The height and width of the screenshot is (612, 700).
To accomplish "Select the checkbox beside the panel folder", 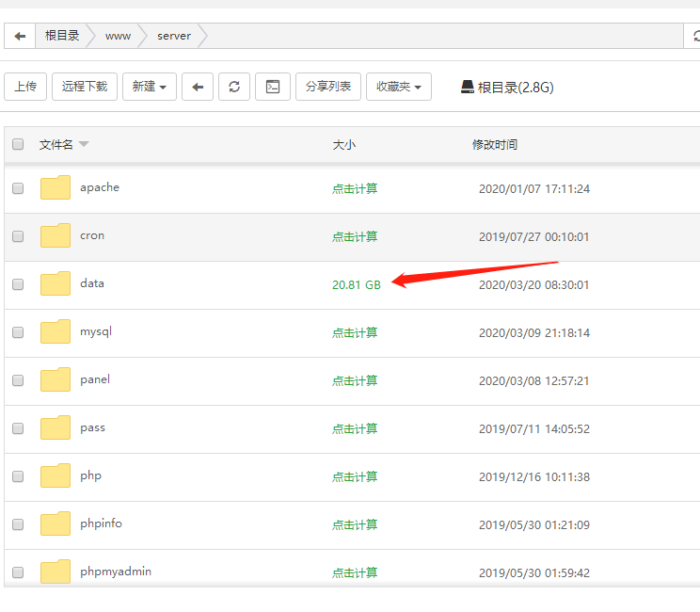I will pyautogui.click(x=18, y=380).
